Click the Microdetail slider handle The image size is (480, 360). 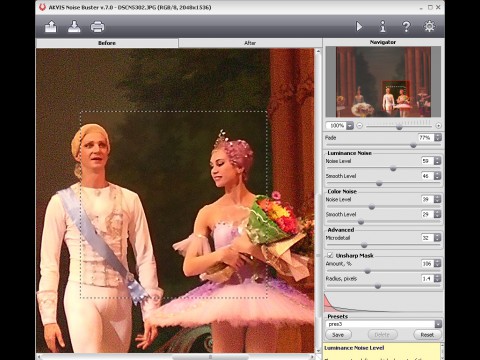[364, 245]
